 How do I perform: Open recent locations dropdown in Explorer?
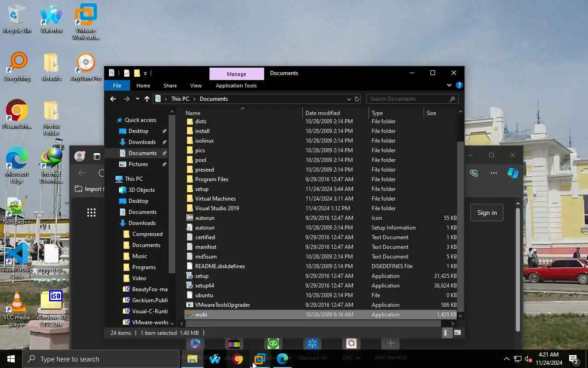coord(137,99)
